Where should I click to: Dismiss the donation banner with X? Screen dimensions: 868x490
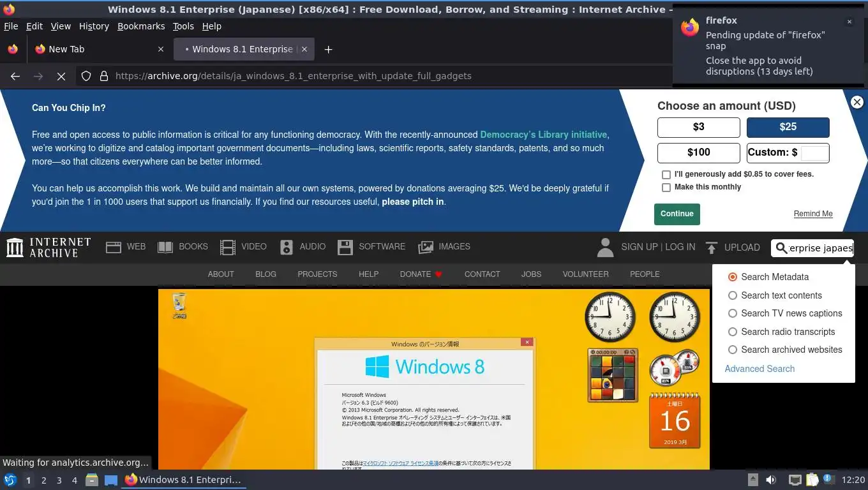[857, 102]
